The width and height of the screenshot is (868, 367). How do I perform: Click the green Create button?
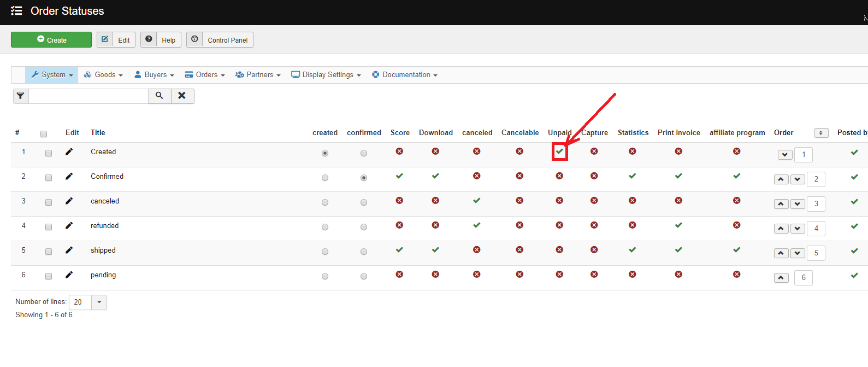coord(51,40)
